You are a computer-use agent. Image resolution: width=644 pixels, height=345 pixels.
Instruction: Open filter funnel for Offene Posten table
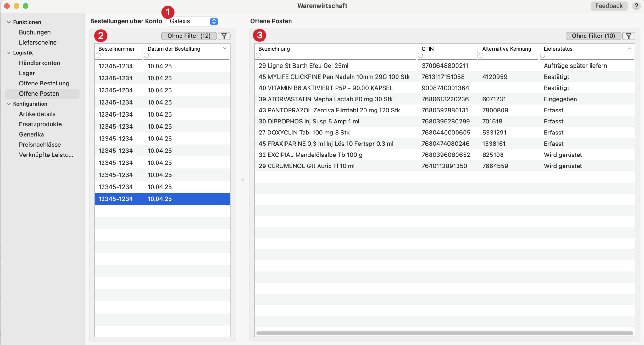pyautogui.click(x=629, y=36)
